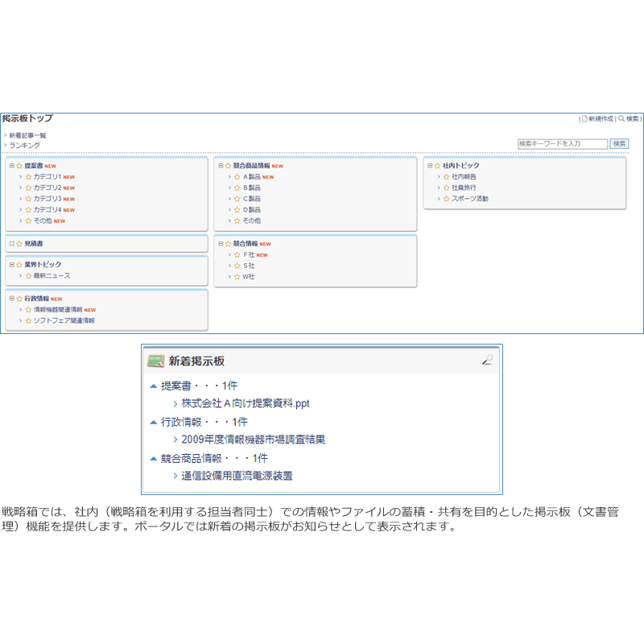The height and width of the screenshot is (644, 644).
Task: Open 株式会社A向け提案資料.ppt file
Action: [246, 403]
